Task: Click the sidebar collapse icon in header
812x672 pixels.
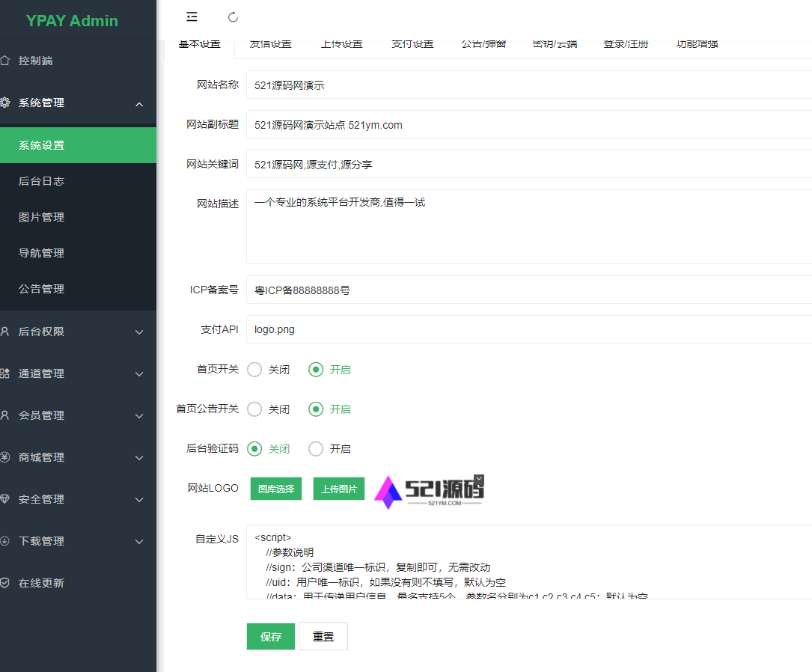Action: 192,16
